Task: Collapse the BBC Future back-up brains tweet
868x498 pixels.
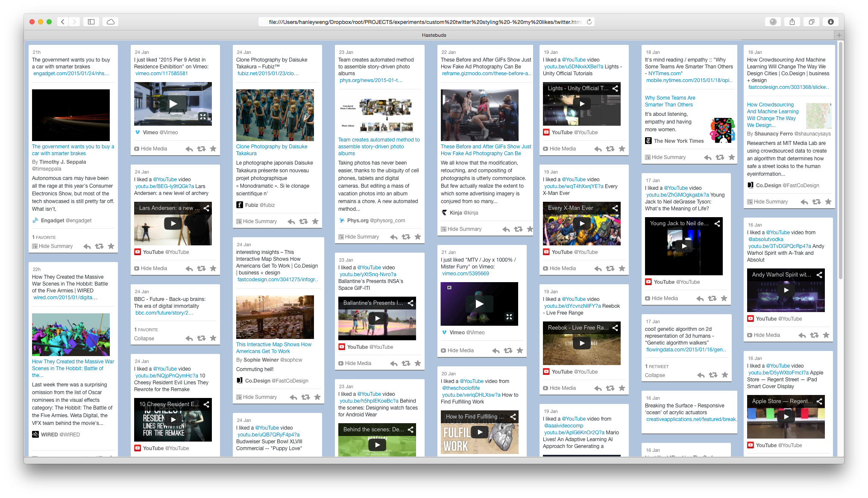Action: (144, 339)
